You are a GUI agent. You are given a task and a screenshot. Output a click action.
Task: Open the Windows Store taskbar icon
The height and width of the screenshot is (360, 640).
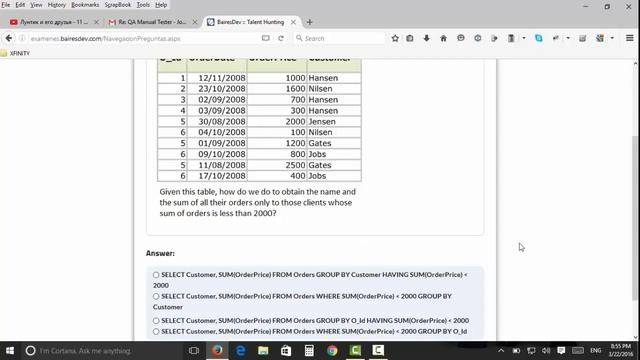(x=286, y=351)
